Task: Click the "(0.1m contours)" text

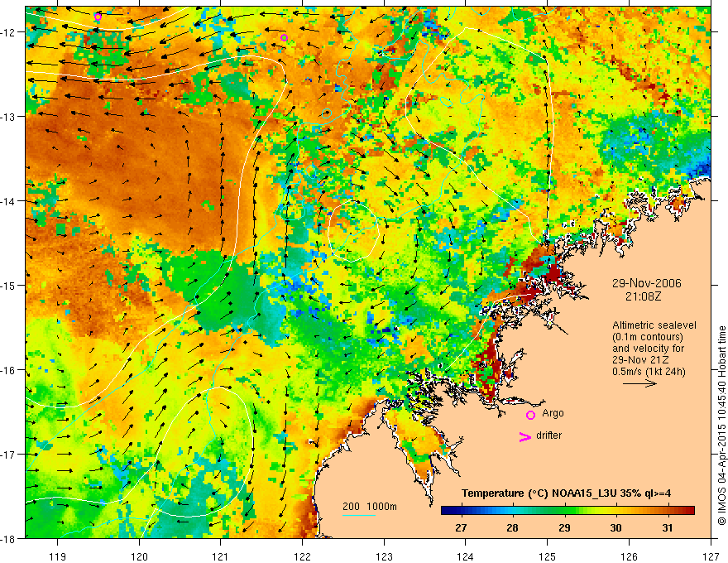Action: click(648, 337)
